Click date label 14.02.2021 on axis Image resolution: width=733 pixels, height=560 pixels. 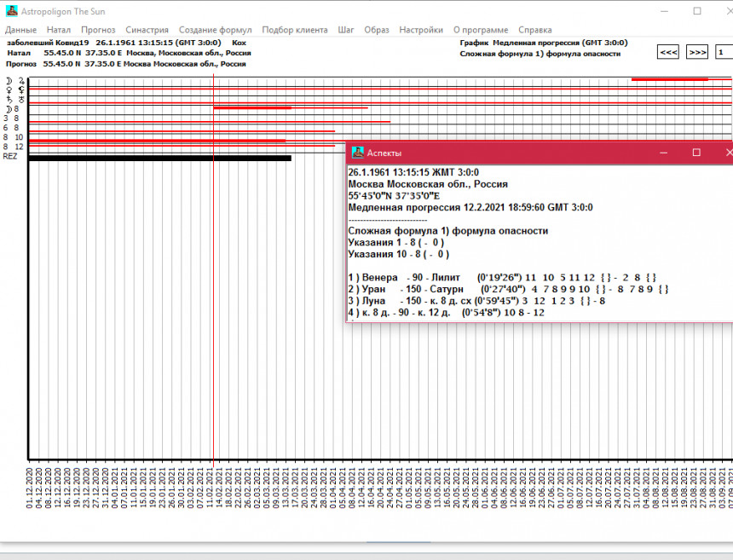(219, 488)
